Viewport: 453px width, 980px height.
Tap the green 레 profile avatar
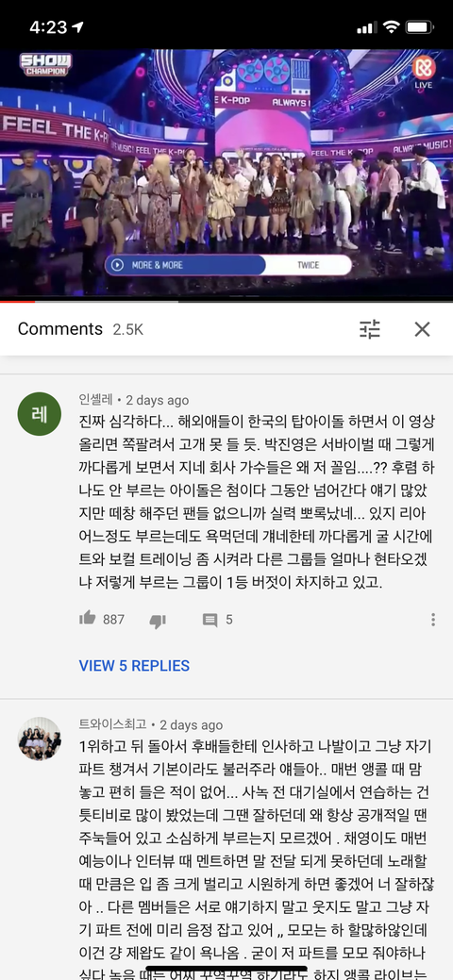click(x=40, y=414)
